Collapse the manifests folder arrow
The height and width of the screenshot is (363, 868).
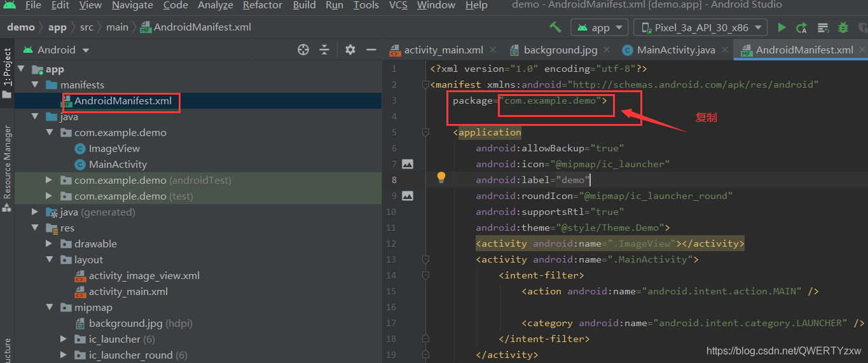click(35, 85)
